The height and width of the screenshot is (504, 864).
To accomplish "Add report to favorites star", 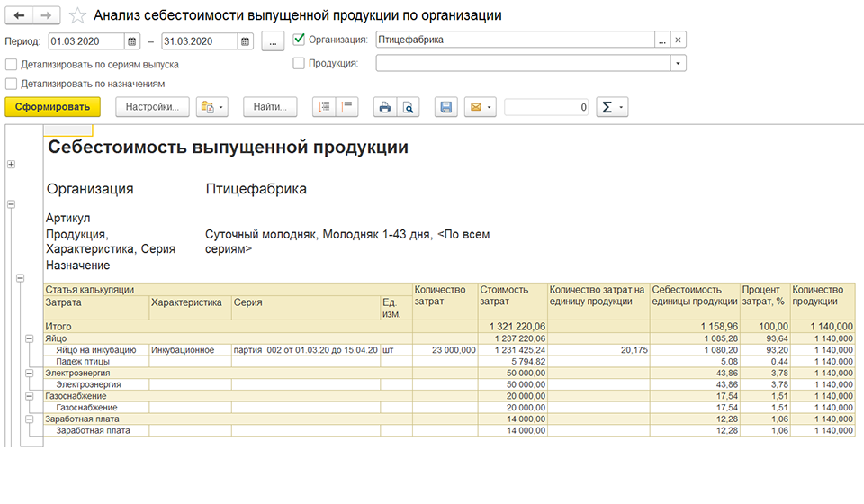I will point(77,15).
